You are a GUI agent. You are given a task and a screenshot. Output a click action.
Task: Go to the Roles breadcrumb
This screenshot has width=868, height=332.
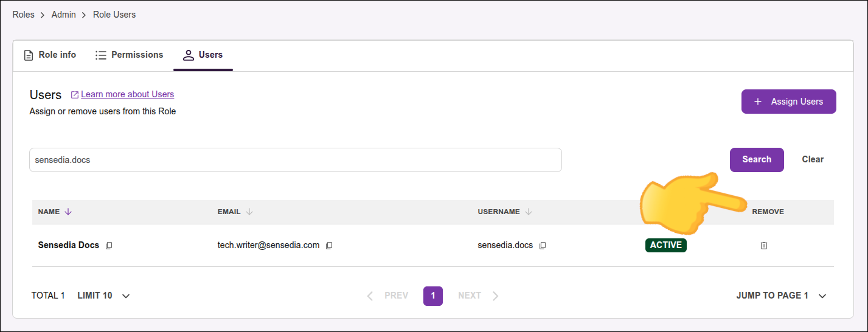pos(23,15)
